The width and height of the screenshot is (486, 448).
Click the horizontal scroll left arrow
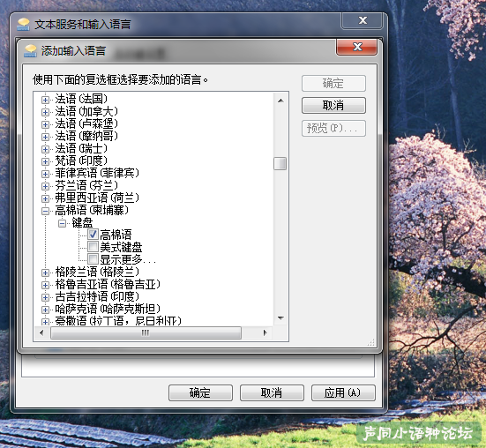pos(41,332)
